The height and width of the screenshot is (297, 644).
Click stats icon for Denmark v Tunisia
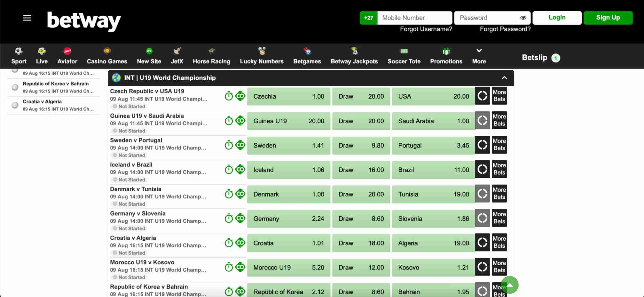(240, 193)
